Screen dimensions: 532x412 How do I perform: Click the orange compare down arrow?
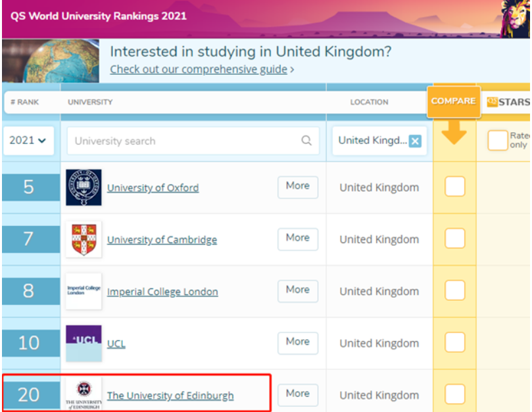point(454,133)
